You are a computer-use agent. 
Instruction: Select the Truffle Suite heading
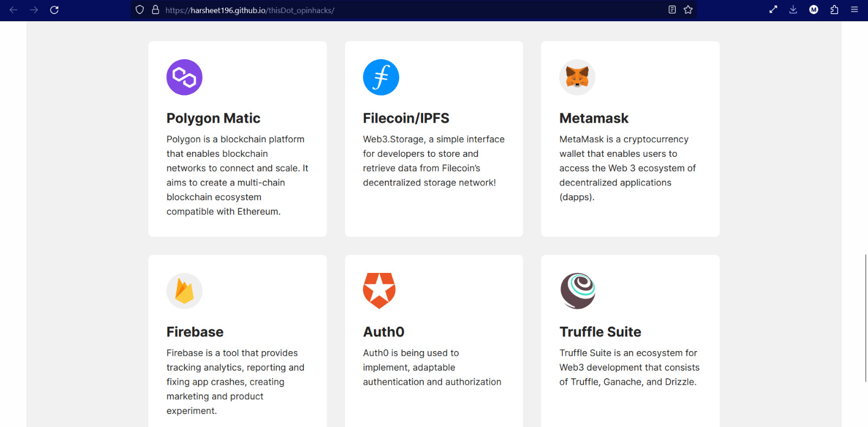click(600, 332)
